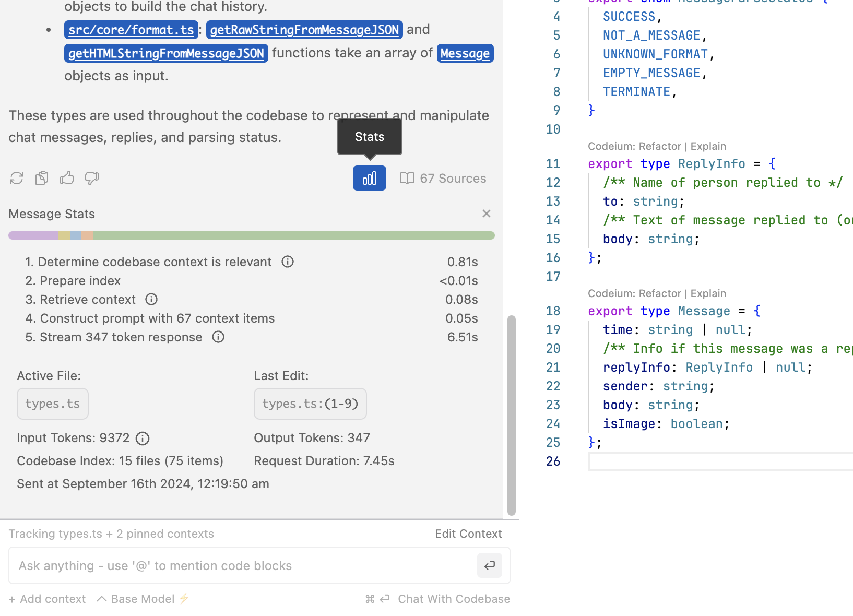Open the Message type link
This screenshot has height=616, width=853.
[x=465, y=53]
